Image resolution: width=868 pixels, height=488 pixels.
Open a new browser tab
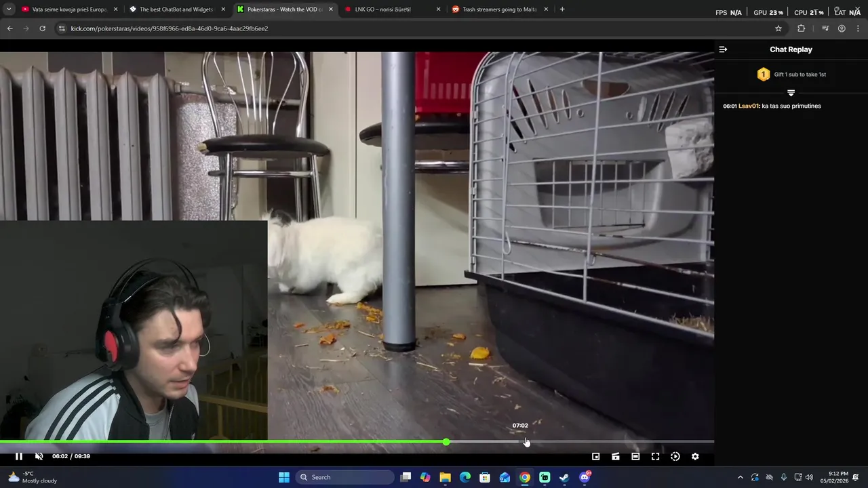(x=562, y=9)
